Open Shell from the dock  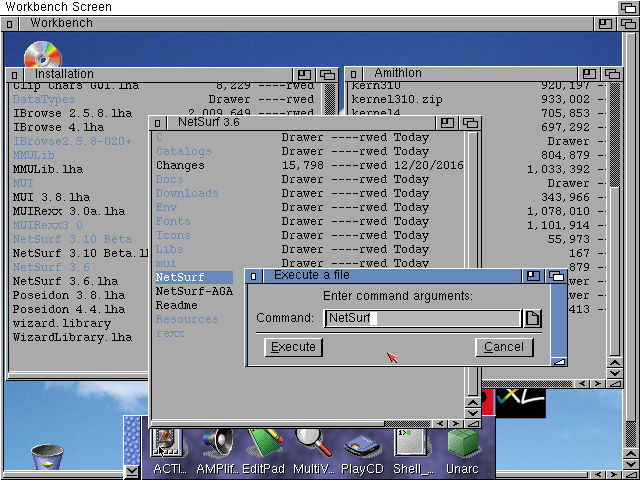click(x=413, y=451)
